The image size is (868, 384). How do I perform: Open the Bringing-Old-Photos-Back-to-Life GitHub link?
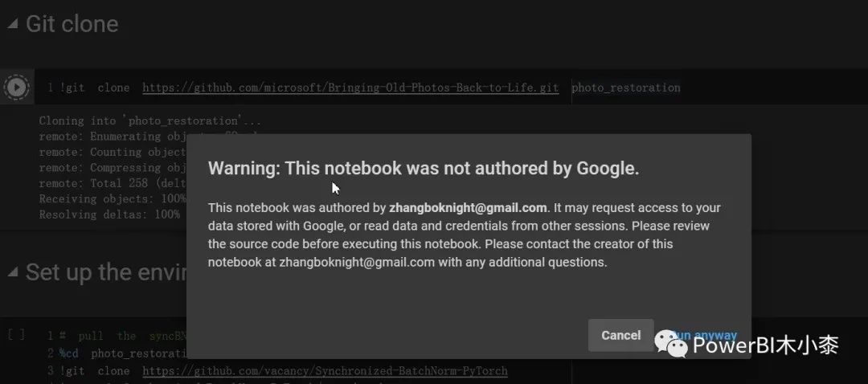click(350, 88)
